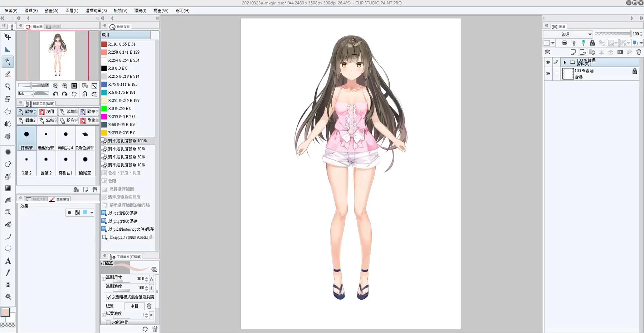The image size is (644, 333).
Task: Open 常用 quick access set dropdown
Action: pos(126,35)
